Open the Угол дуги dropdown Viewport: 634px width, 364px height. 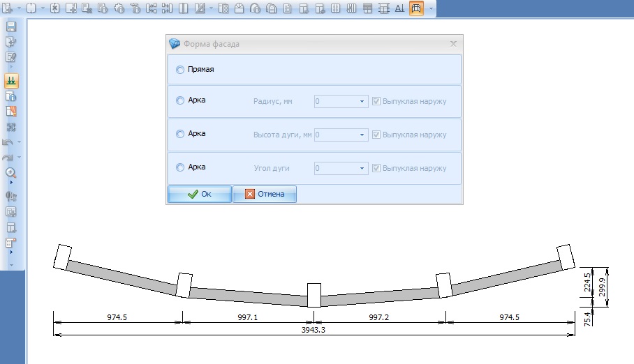[362, 169]
